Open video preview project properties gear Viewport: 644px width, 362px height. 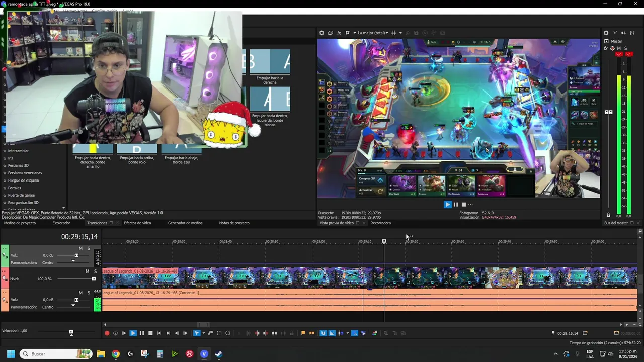(x=321, y=33)
